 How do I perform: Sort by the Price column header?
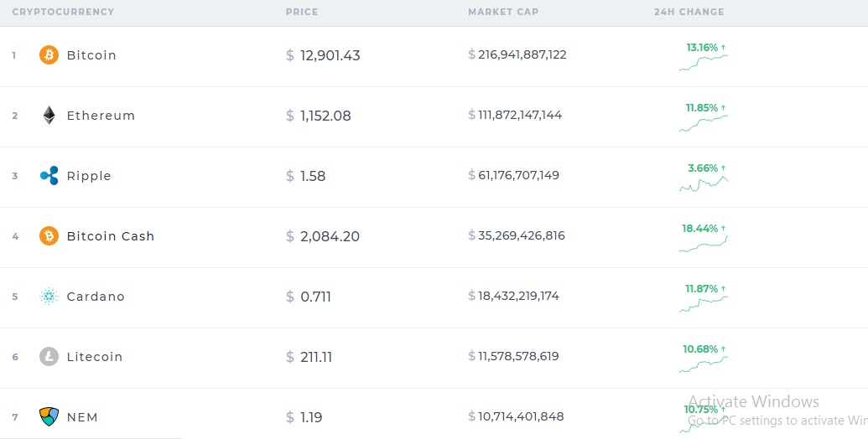(302, 13)
